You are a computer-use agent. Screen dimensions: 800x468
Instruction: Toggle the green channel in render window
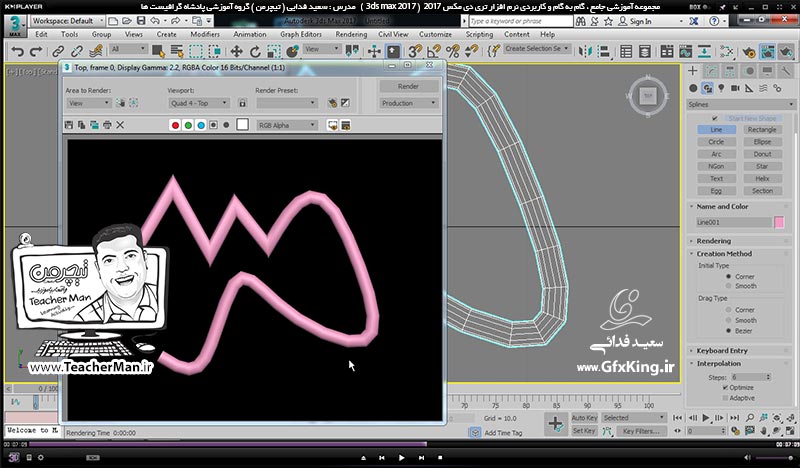point(188,125)
